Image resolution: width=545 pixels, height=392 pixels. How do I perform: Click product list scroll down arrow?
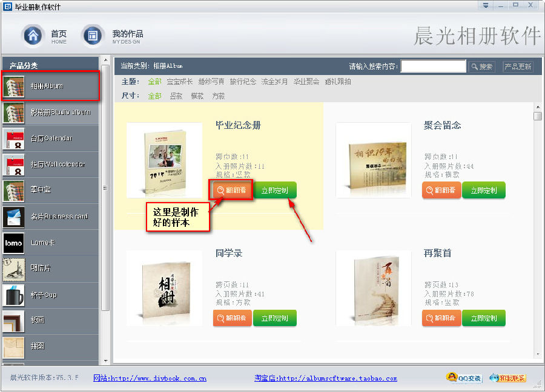point(538,354)
